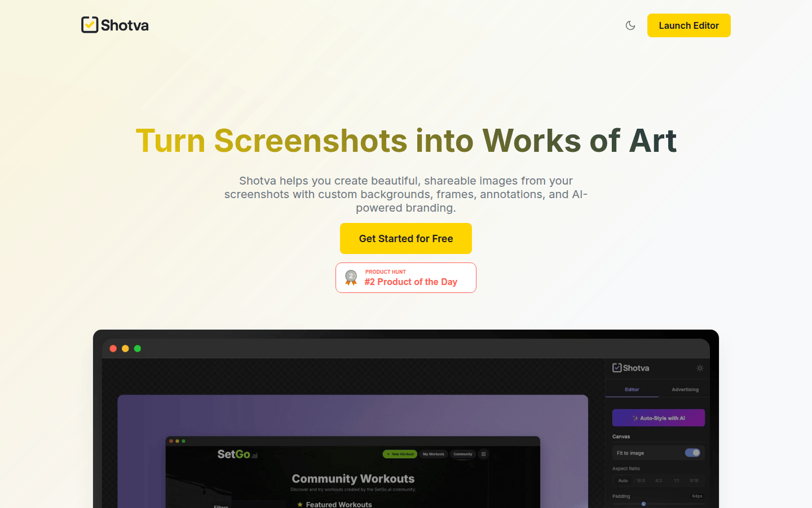Toggle the Fit to image switch
Screen dimensions: 812x508
coord(692,453)
